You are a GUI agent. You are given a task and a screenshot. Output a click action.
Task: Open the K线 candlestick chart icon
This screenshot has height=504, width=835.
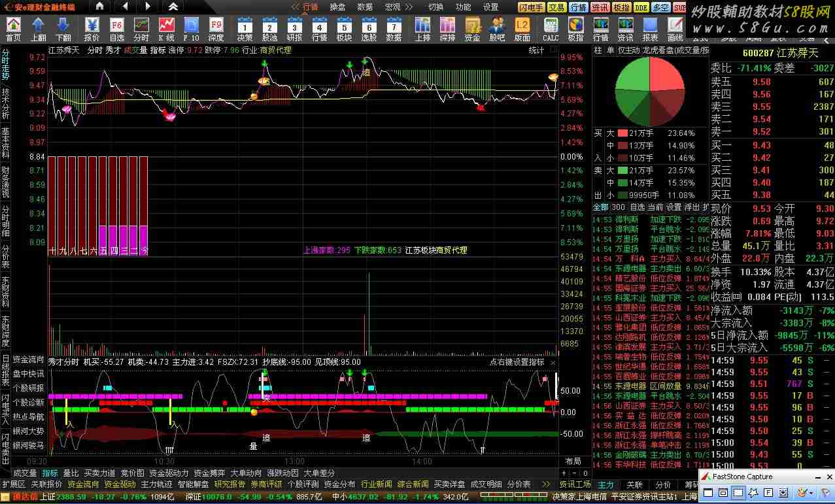pos(166,29)
